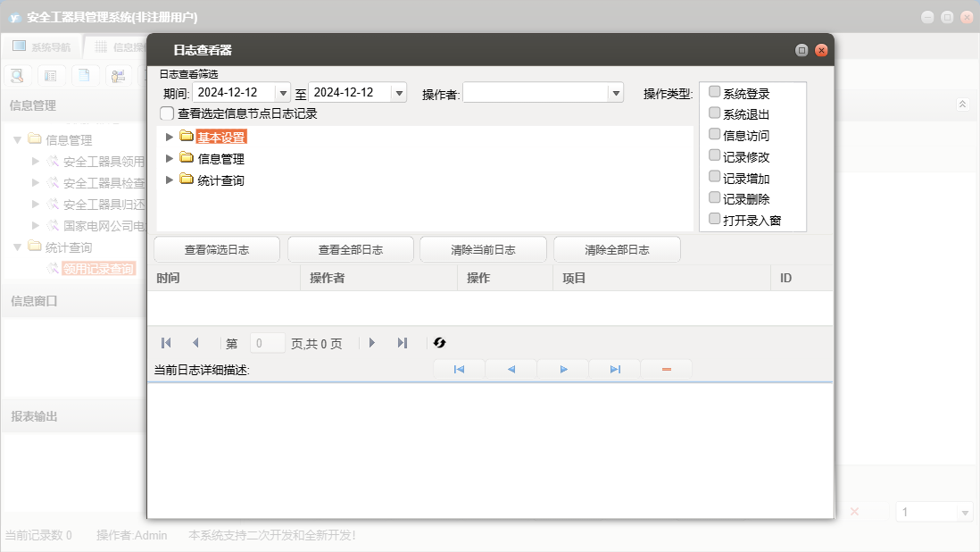Go to first page of log list
The width and height of the screenshot is (980, 552).
click(166, 343)
